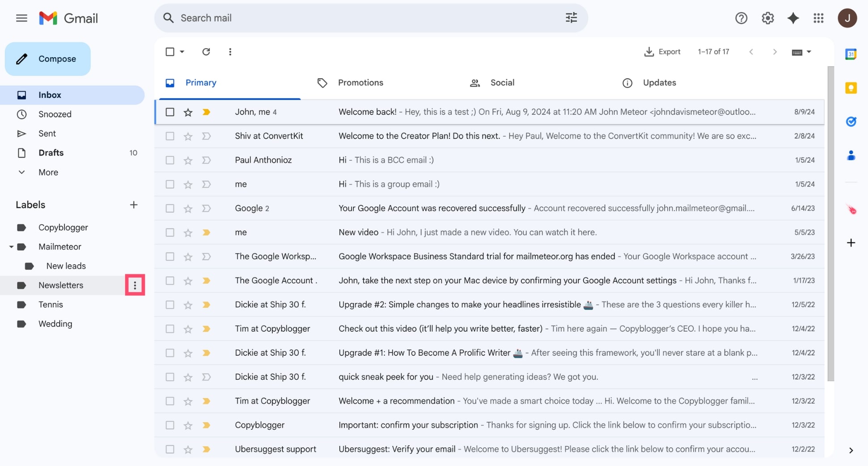Select the Paul Anthonioz email checkbox
868x466 pixels.
[x=169, y=160]
